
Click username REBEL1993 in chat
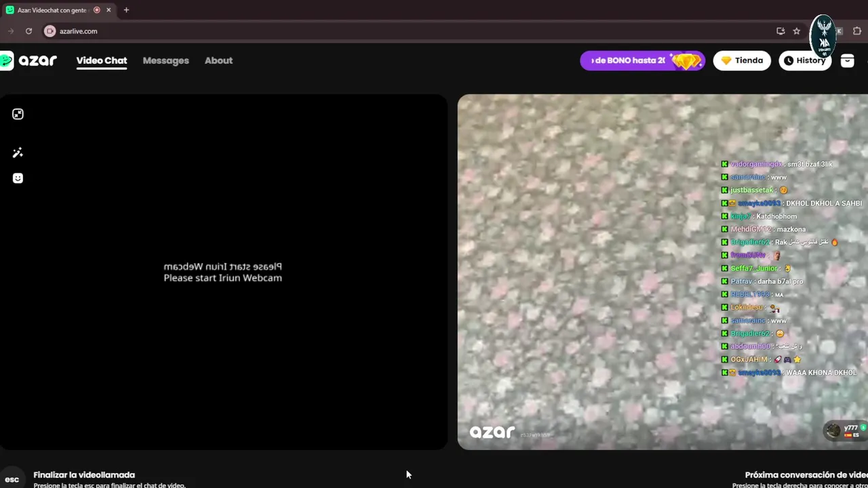coord(750,294)
